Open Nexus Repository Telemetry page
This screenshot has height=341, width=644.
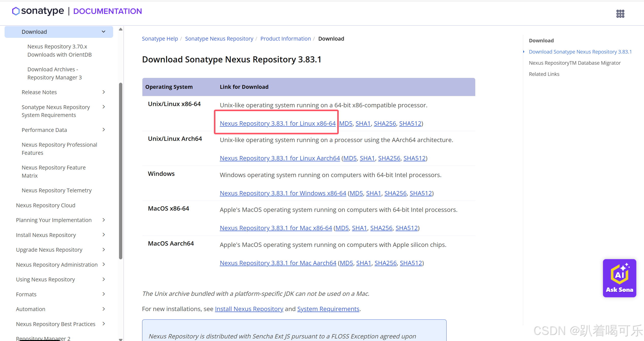[x=57, y=190]
